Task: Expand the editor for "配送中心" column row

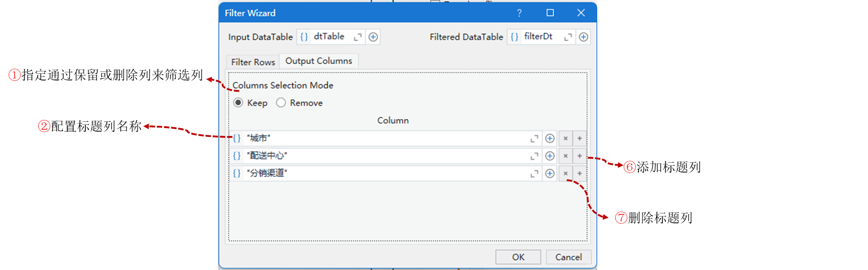Action: pos(534,156)
